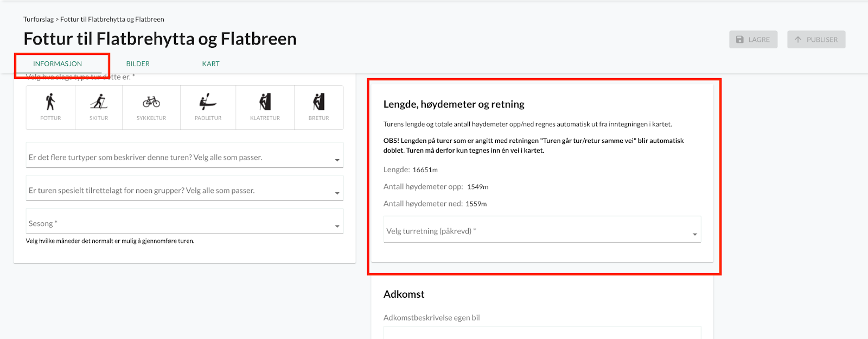Click the floppy disk icon on LAGRE
Viewport: 868px width, 339px height.
(740, 40)
